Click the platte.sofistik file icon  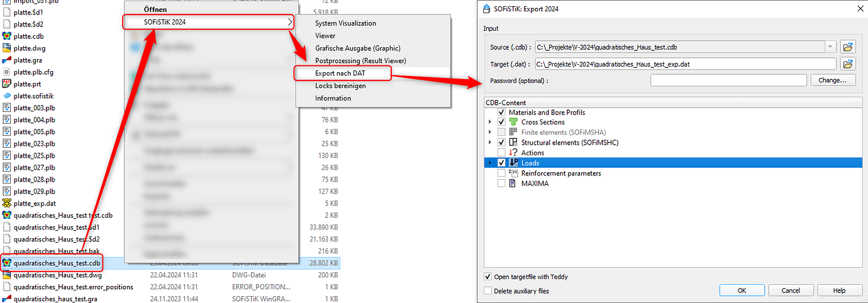(x=7, y=96)
